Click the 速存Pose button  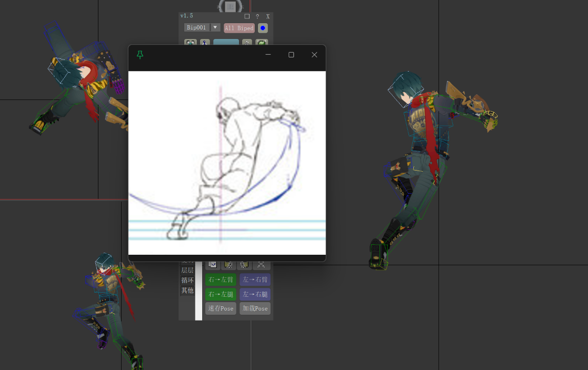pyautogui.click(x=221, y=308)
